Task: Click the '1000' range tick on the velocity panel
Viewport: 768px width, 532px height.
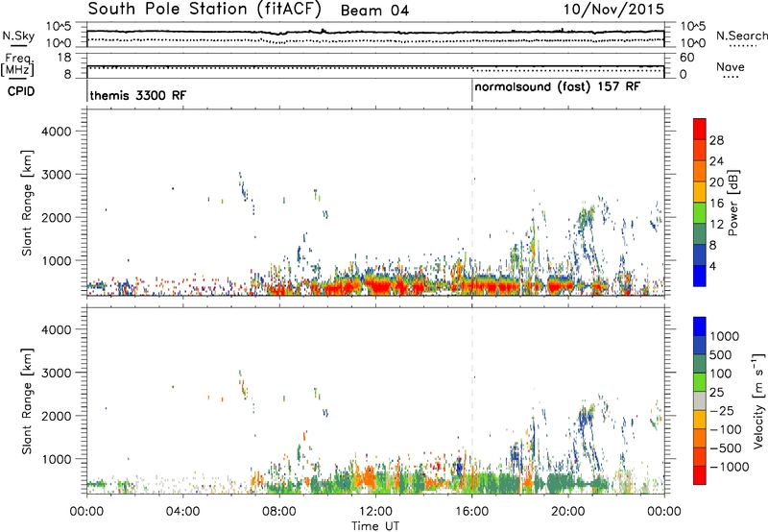Action: click(x=56, y=459)
